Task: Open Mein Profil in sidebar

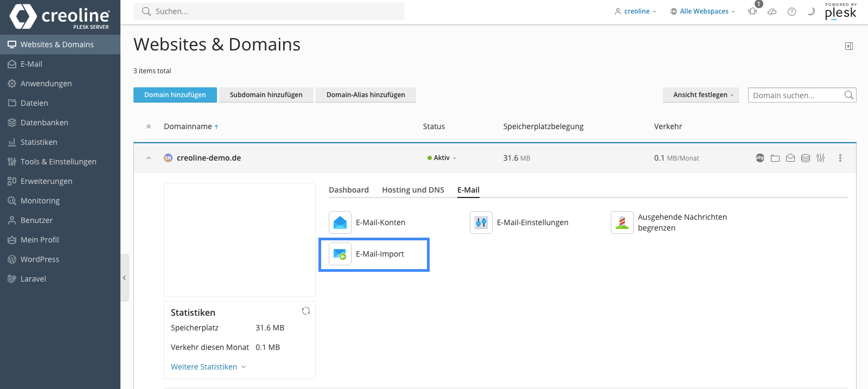Action: pos(60,240)
